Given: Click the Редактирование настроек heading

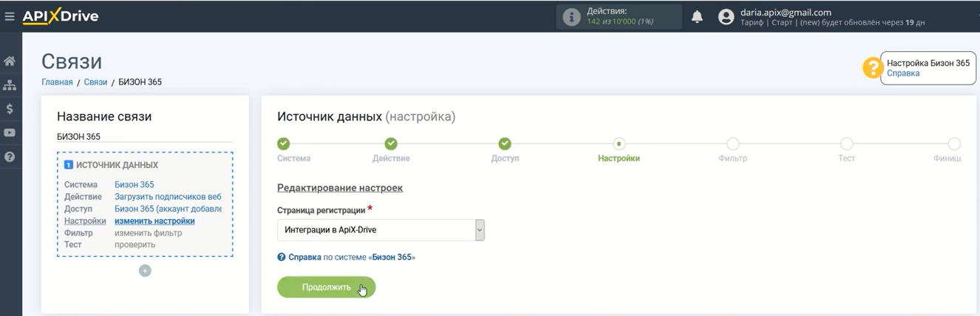Looking at the screenshot, I should pyautogui.click(x=340, y=188).
